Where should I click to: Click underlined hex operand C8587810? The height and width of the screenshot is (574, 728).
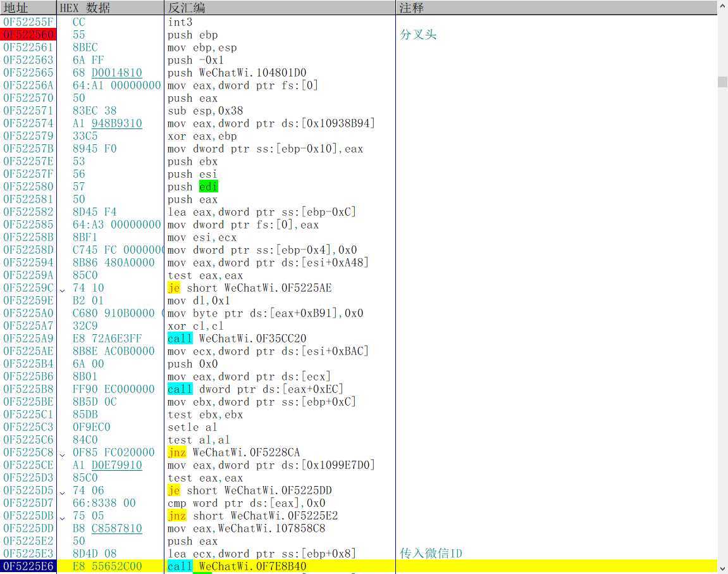116,528
